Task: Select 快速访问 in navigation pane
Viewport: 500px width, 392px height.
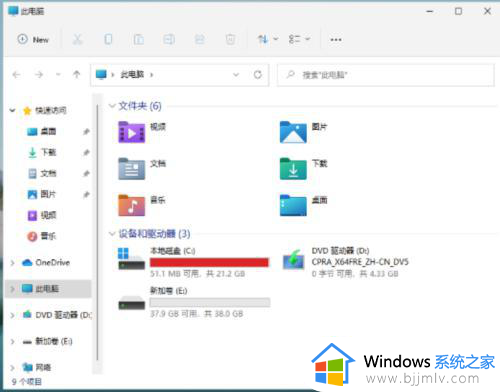Action: point(44,110)
